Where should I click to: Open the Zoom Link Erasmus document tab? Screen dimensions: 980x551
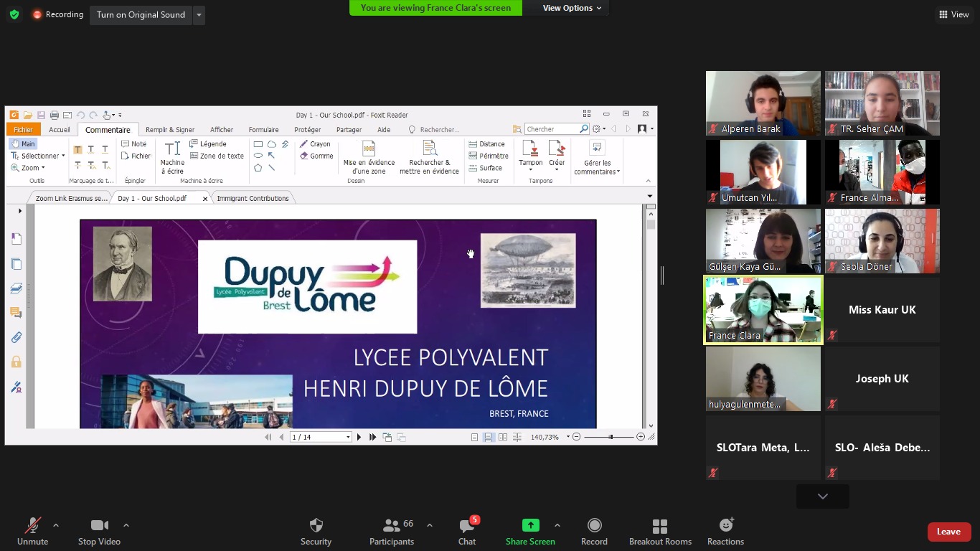point(71,198)
